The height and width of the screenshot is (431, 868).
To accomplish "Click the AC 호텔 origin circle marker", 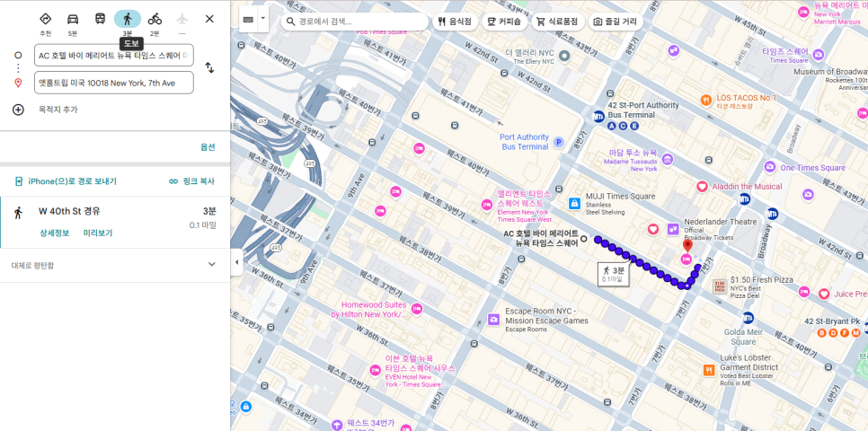I will (x=583, y=239).
